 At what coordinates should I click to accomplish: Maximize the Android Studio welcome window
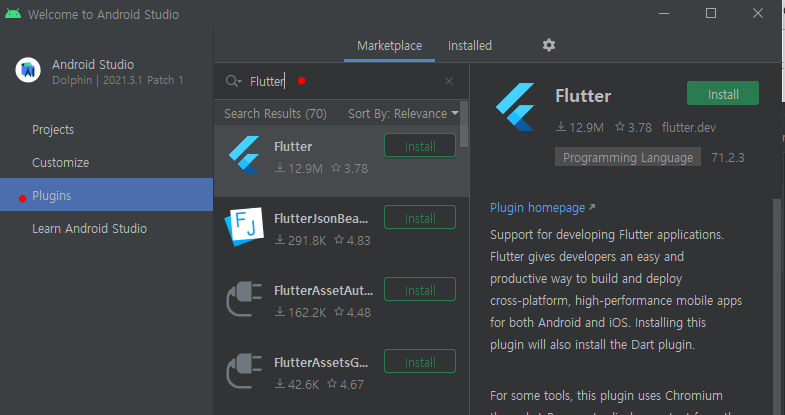[711, 14]
